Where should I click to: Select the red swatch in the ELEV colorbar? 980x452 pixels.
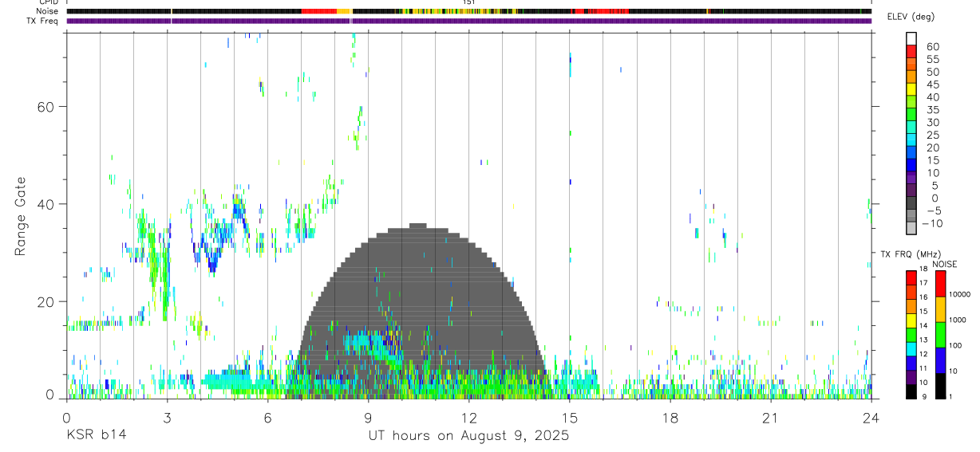[x=911, y=52]
